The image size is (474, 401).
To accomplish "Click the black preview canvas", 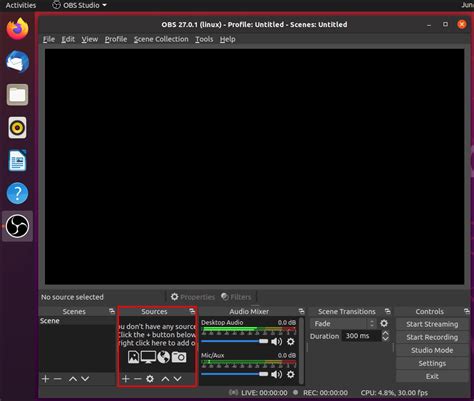I will pos(254,167).
